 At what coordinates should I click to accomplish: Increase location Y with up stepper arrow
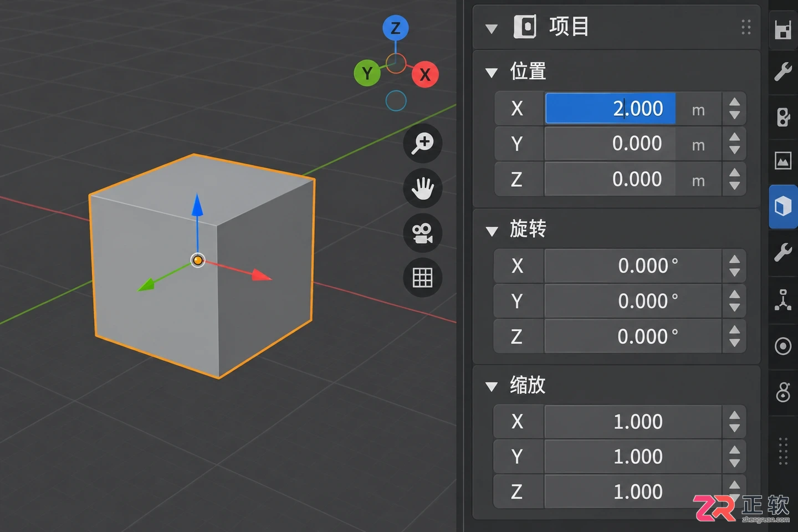[734, 137]
